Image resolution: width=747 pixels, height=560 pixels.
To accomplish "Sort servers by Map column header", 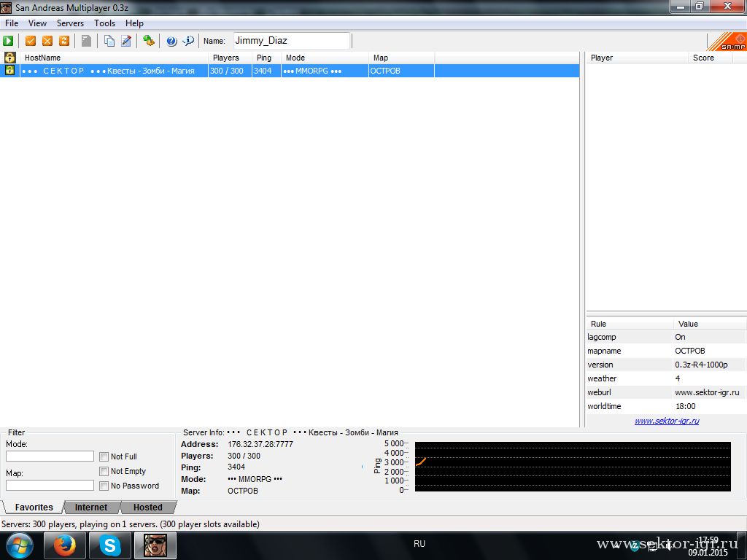I will pos(401,58).
